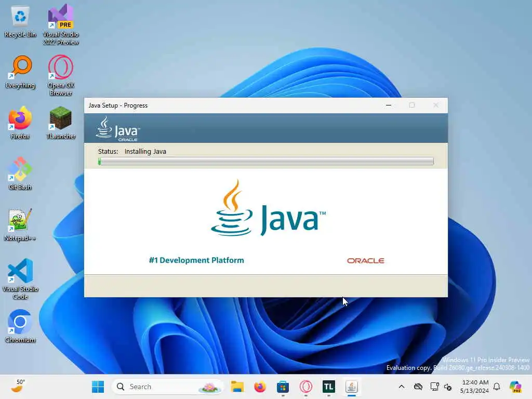The image size is (532, 399).
Task: Click the red ORACLE logo
Action: (x=365, y=261)
